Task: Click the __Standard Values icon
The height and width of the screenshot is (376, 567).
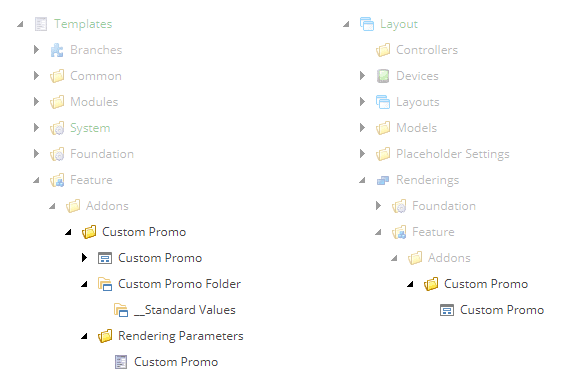Action: coord(121,310)
